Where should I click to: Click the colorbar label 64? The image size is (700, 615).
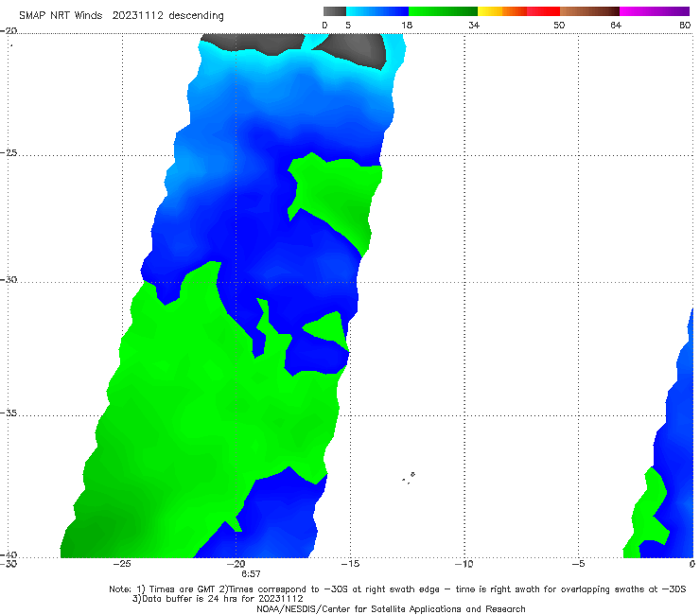click(616, 26)
